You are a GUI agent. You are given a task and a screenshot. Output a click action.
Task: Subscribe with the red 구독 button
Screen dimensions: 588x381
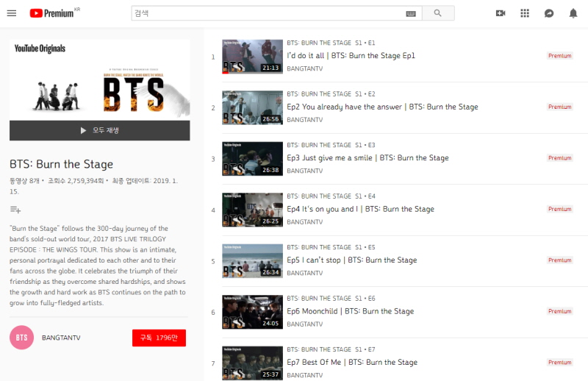[x=159, y=338]
